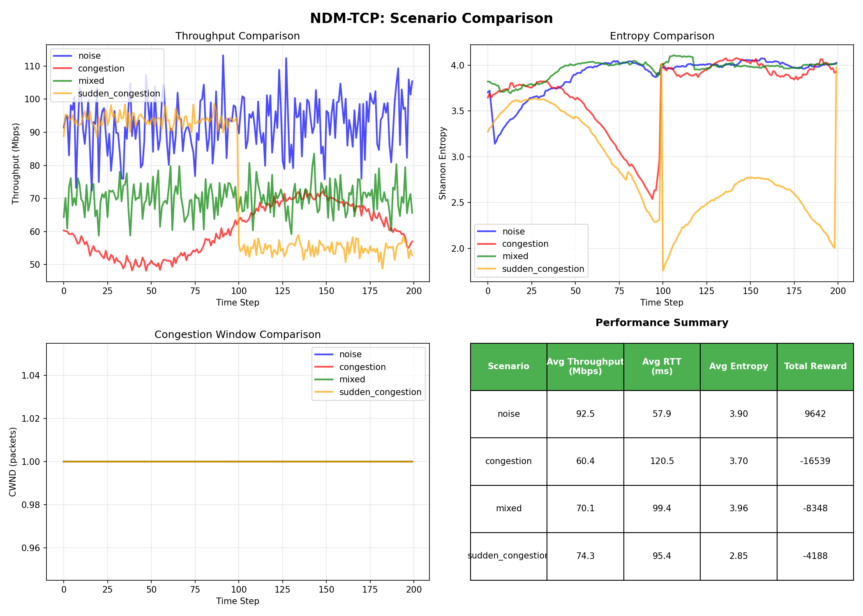Click the Avg RTT (ms) header cell
Screen dimensions: 863x616
pyautogui.click(x=662, y=366)
